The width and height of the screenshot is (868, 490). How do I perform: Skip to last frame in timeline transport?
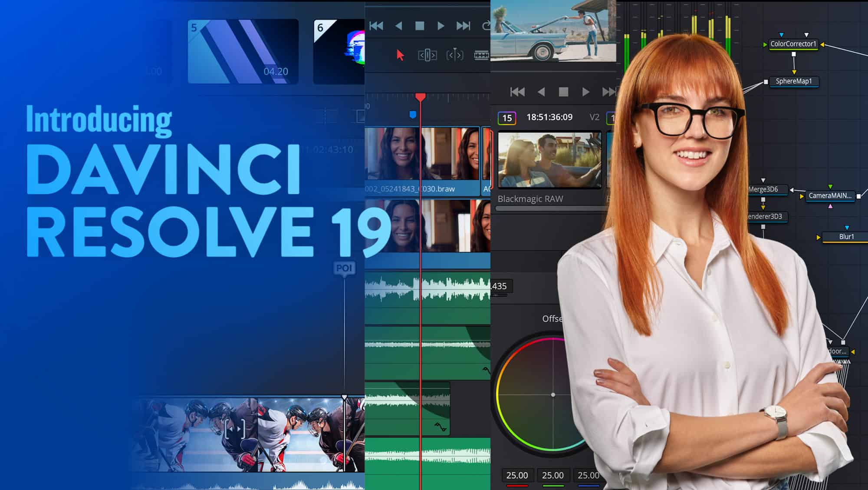[463, 26]
